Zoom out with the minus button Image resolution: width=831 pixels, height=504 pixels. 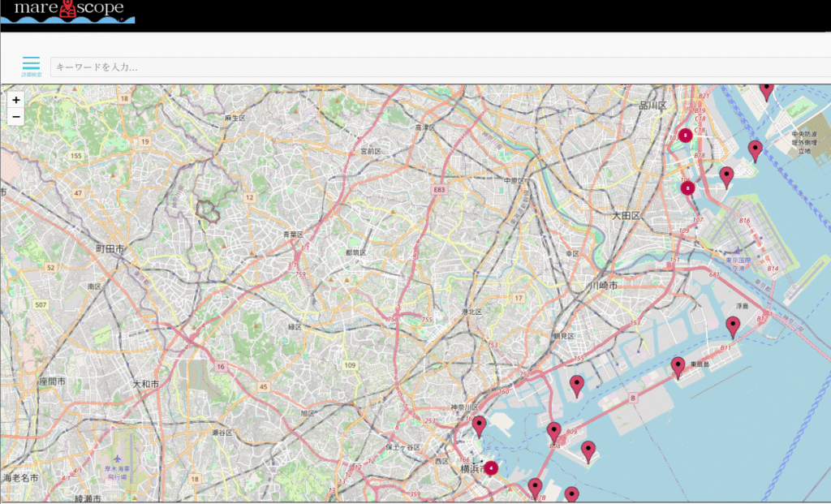pyautogui.click(x=16, y=117)
